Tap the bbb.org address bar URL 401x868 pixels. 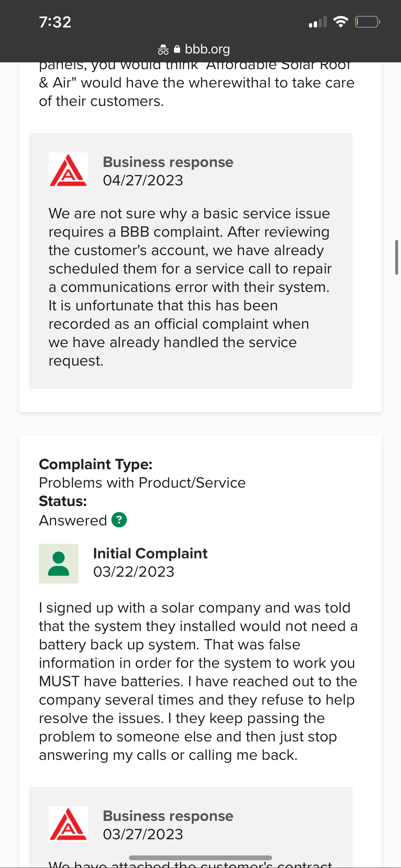pos(207,49)
